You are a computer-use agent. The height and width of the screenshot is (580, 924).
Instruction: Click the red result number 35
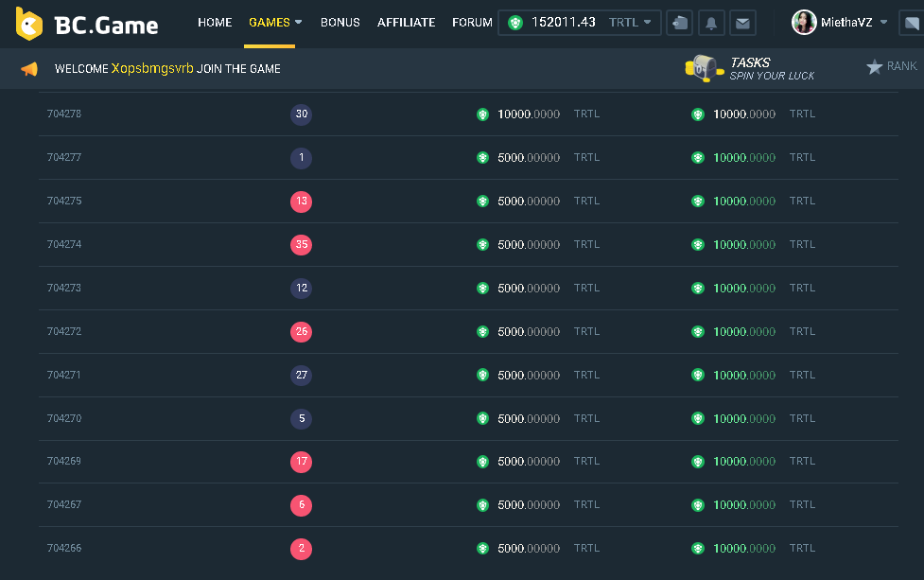pos(301,245)
